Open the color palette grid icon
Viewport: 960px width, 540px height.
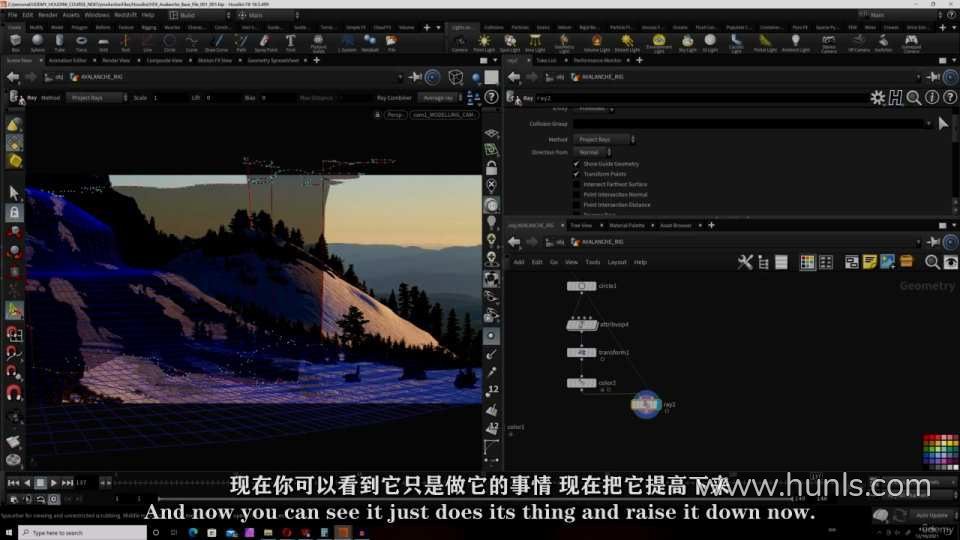[x=808, y=262]
